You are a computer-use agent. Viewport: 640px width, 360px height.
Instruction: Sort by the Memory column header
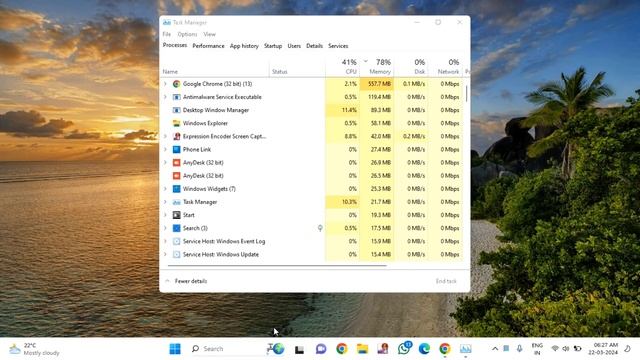pos(377,67)
